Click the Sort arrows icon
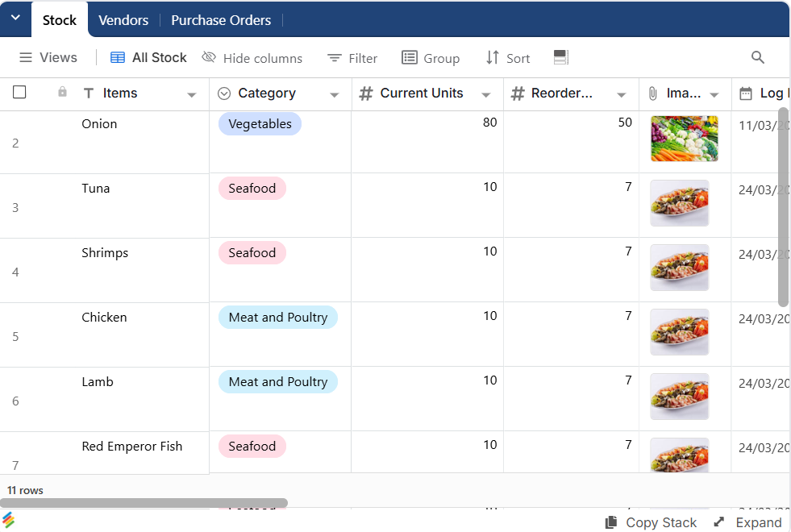The image size is (791, 532). coord(493,57)
